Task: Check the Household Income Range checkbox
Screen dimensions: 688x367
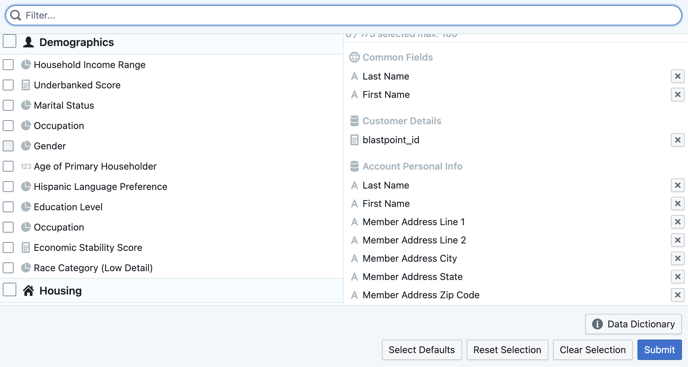Action: click(x=8, y=65)
